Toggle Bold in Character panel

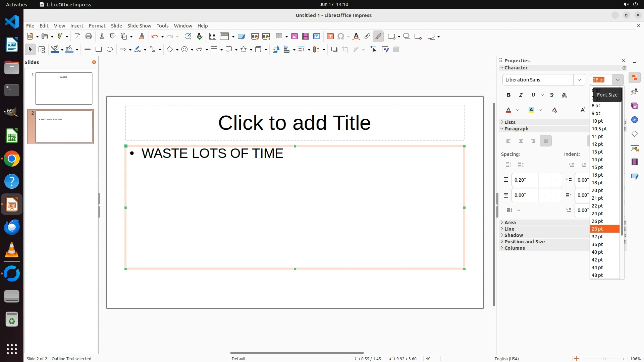[508, 95]
